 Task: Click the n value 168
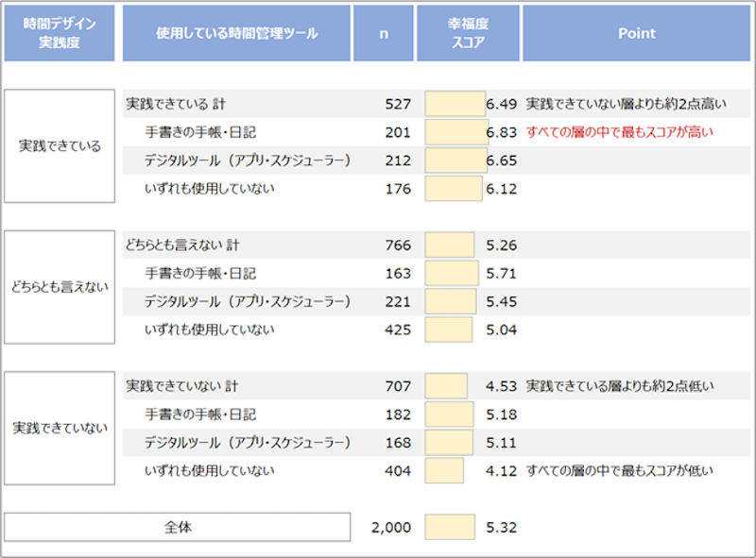pyautogui.click(x=398, y=443)
